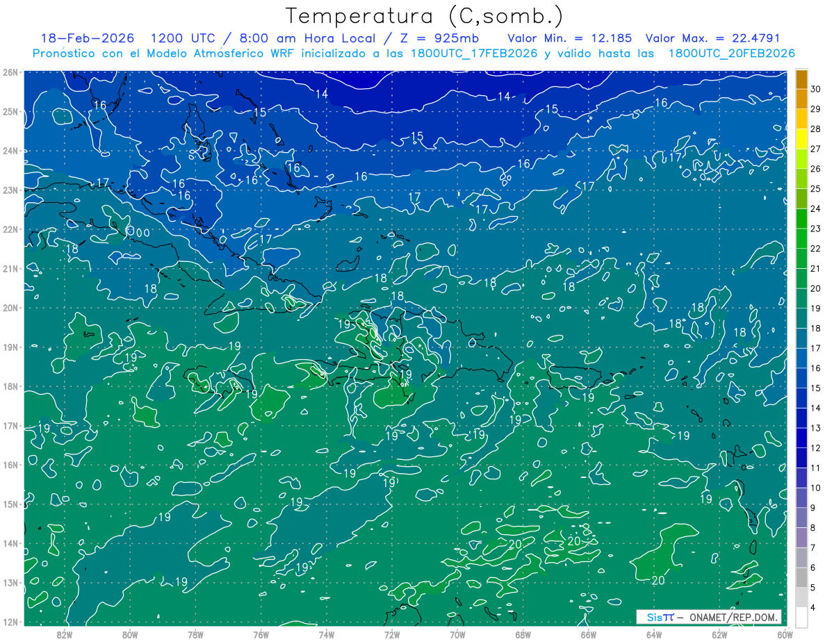Screen dimensions: 834x644
Task: Click the legend value 10
Action: click(816, 488)
